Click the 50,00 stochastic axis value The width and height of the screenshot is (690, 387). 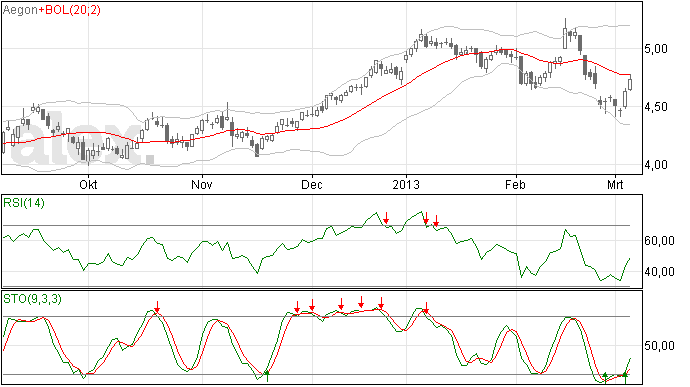pos(659,346)
